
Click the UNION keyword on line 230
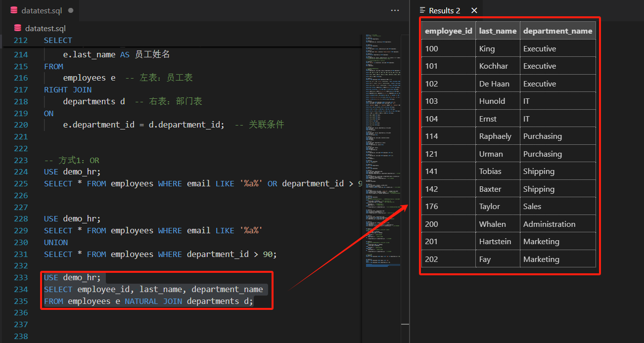click(x=56, y=243)
